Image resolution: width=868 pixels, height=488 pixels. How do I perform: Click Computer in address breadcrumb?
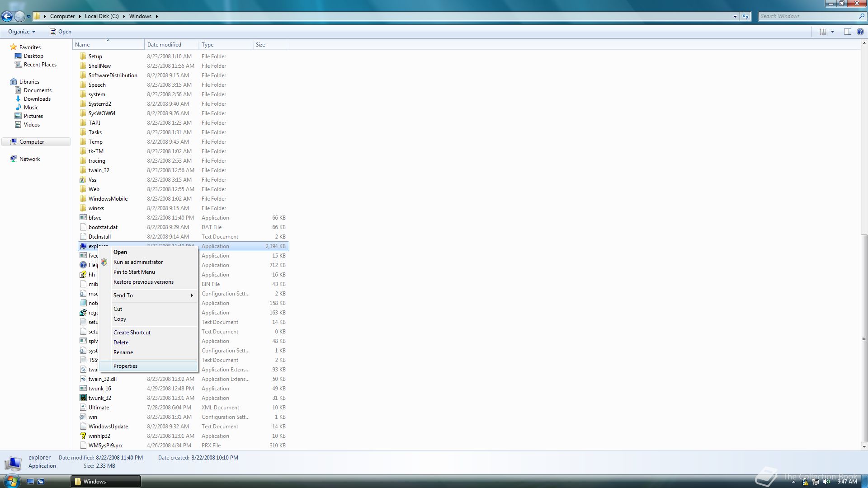coord(62,16)
